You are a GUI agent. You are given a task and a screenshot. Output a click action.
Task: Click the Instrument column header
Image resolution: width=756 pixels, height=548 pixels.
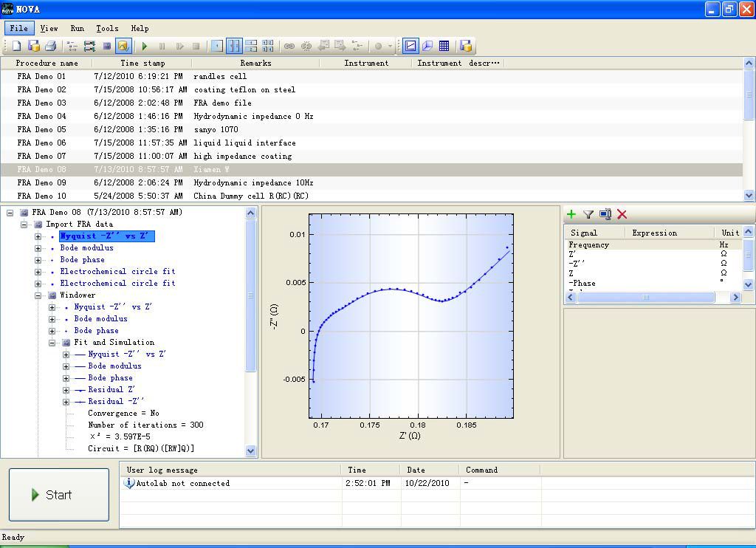(x=366, y=64)
